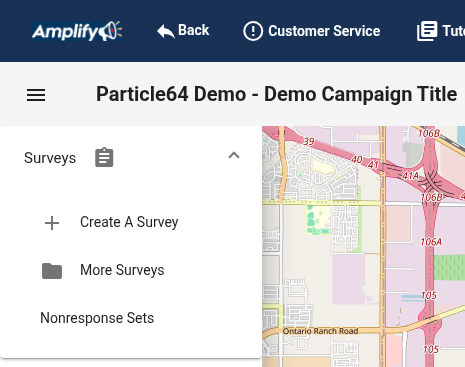Viewport: 465px width, 367px height.
Task: Open Customer Service exclamation icon
Action: tap(253, 31)
